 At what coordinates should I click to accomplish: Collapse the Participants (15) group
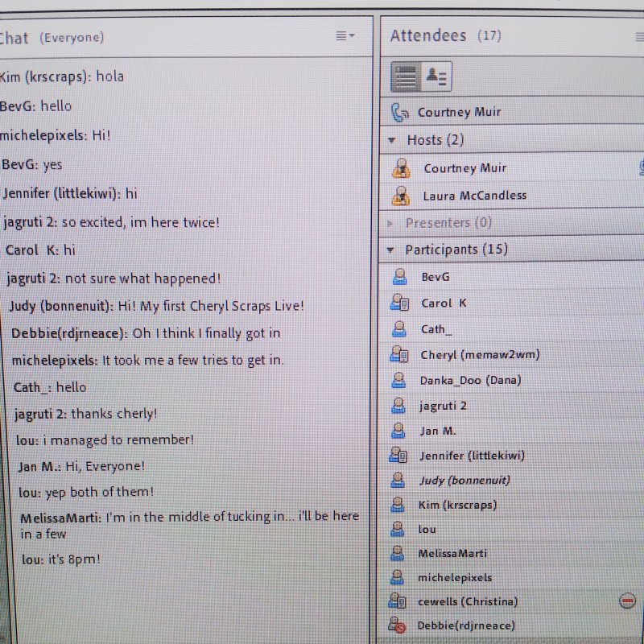pyautogui.click(x=390, y=250)
